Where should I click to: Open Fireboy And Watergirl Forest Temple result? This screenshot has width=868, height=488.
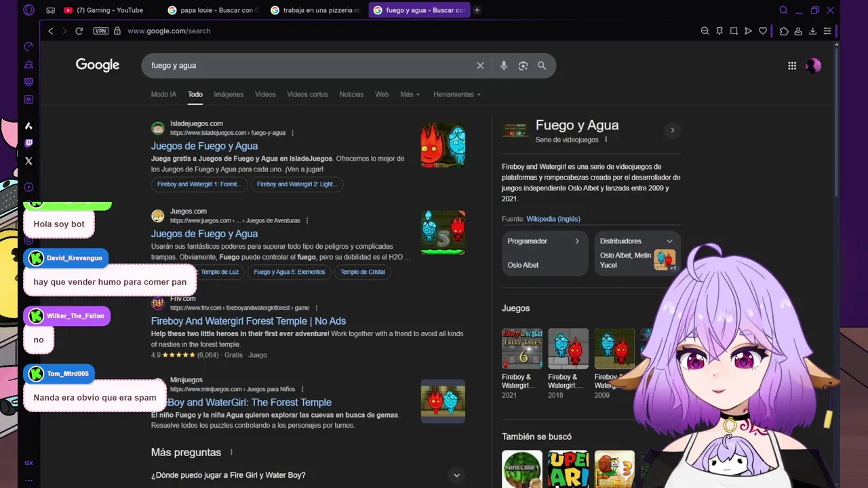click(x=248, y=321)
